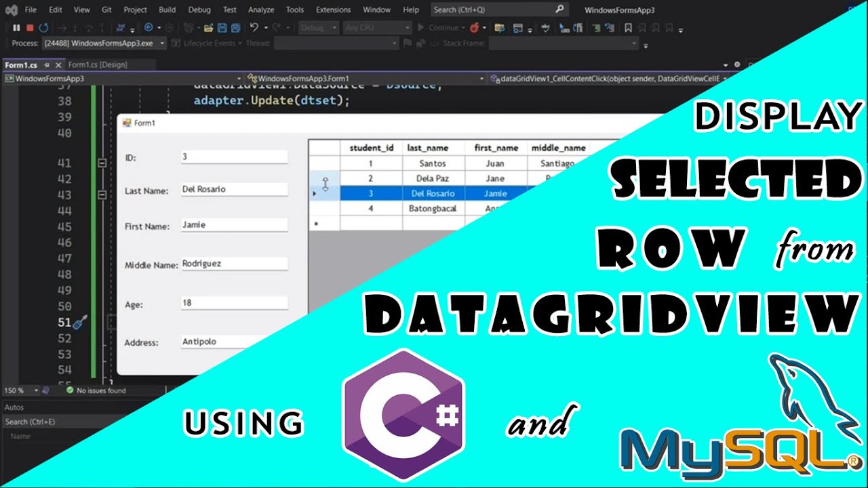
Task: Open the Thread dropdown
Action: click(x=336, y=43)
